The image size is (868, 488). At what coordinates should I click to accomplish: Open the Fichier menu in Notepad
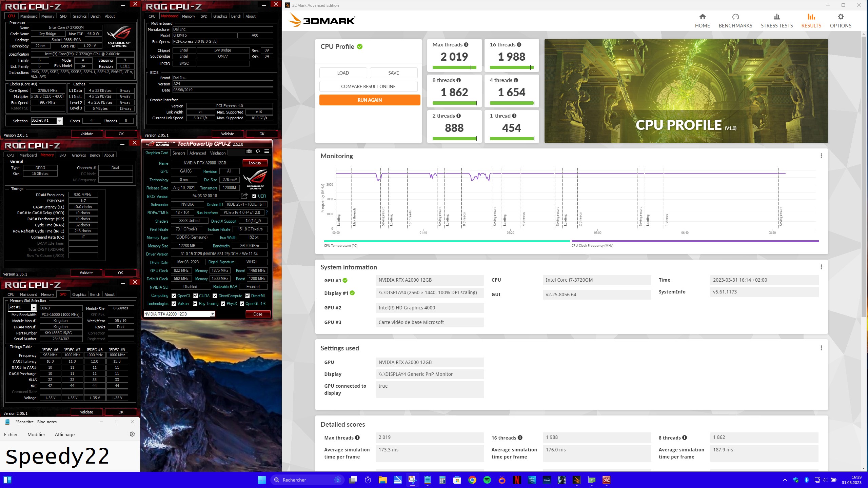[x=11, y=434]
